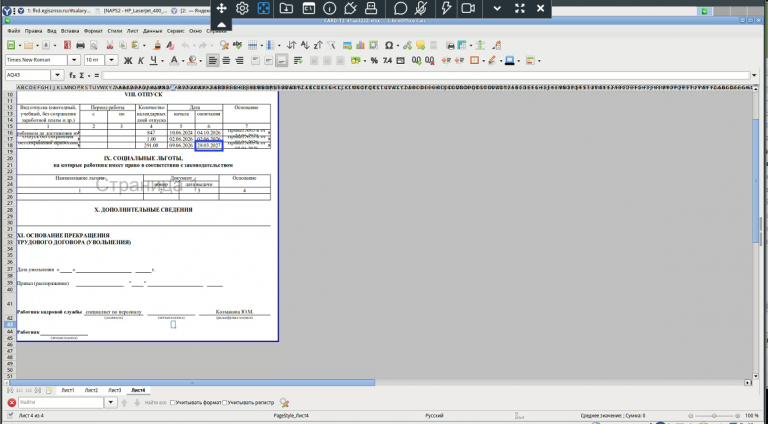This screenshot has height=424, width=768.
Task: Click the Save document icon
Action: [x=46, y=45]
